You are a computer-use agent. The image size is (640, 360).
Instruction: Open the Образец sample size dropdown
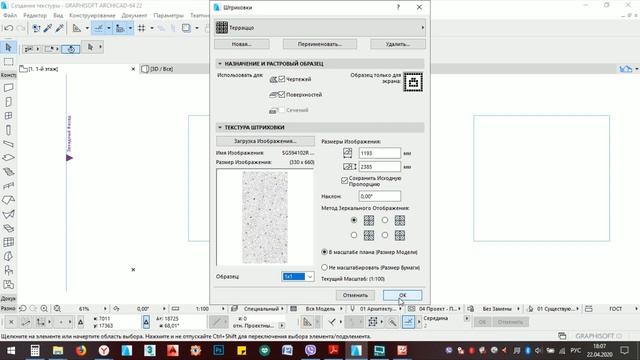coord(298,277)
